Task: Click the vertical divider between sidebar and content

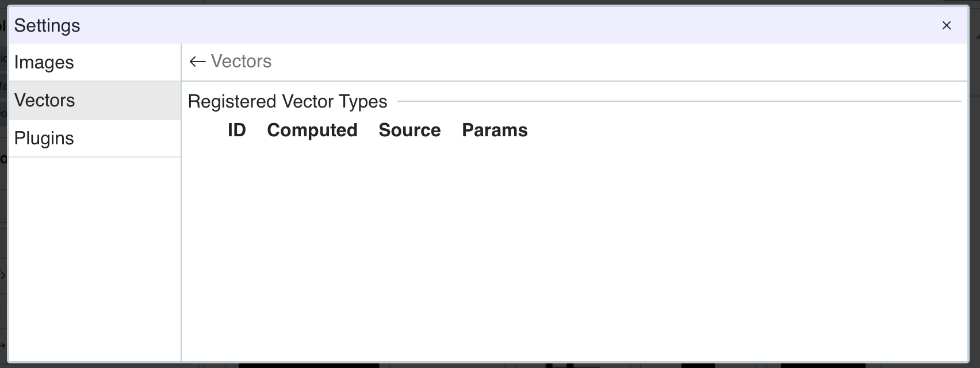Action: coord(181,230)
